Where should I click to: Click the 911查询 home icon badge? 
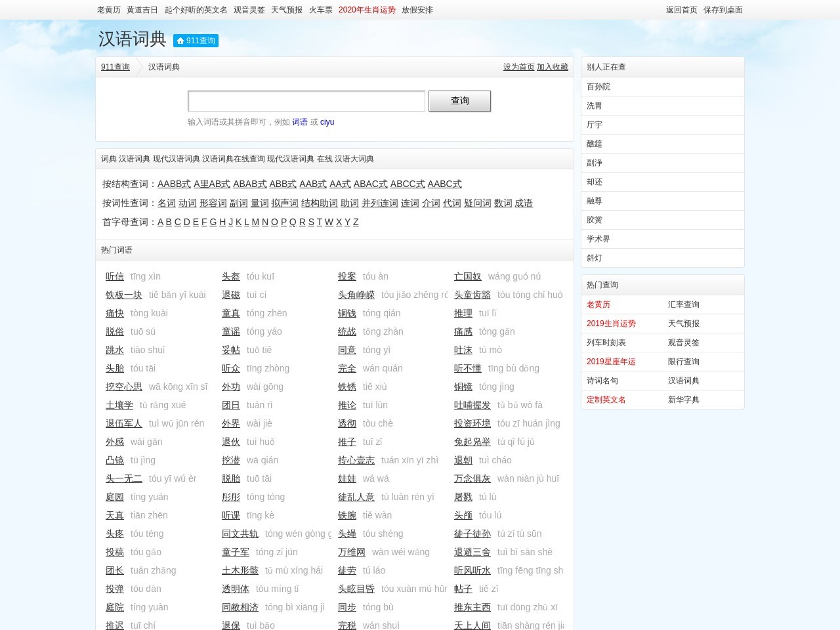tap(196, 41)
